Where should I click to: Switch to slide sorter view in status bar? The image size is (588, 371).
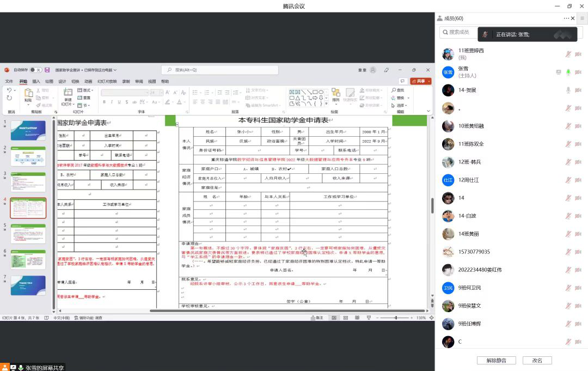[x=346, y=318]
